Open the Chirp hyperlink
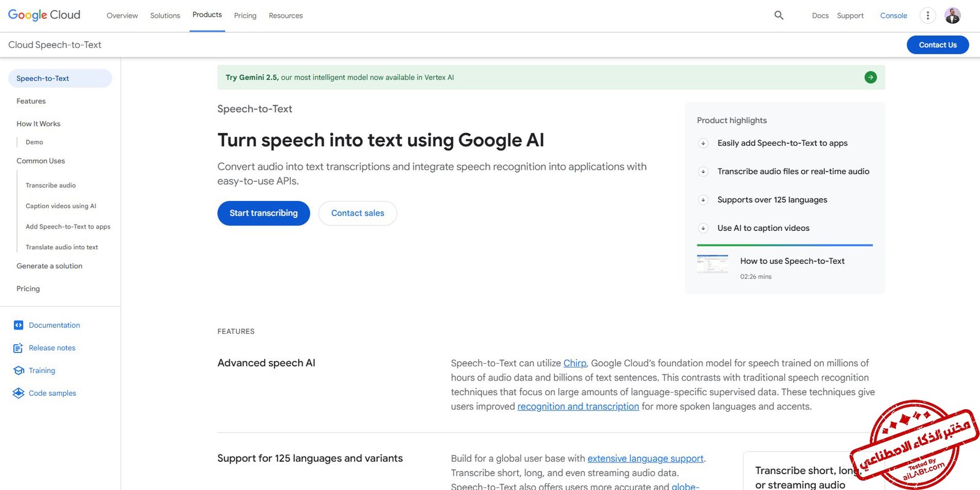The image size is (980, 490). (575, 363)
